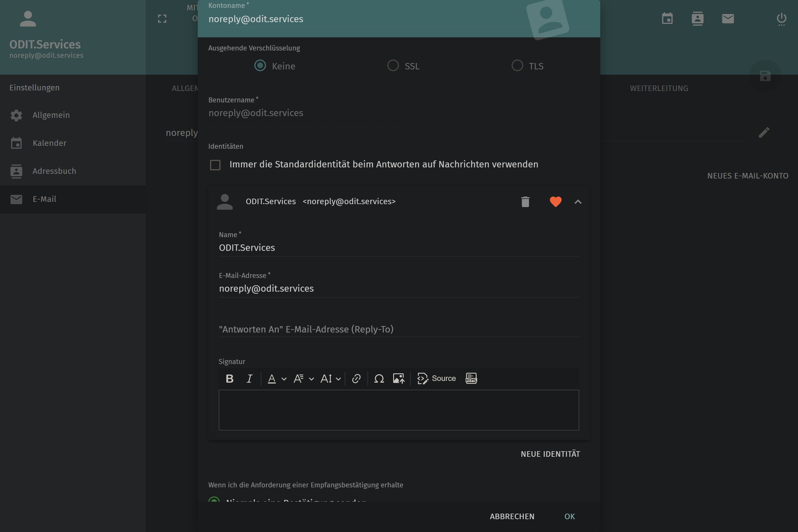Select SSL outgoing encryption
This screenshot has width=798, height=532.
pyautogui.click(x=393, y=66)
